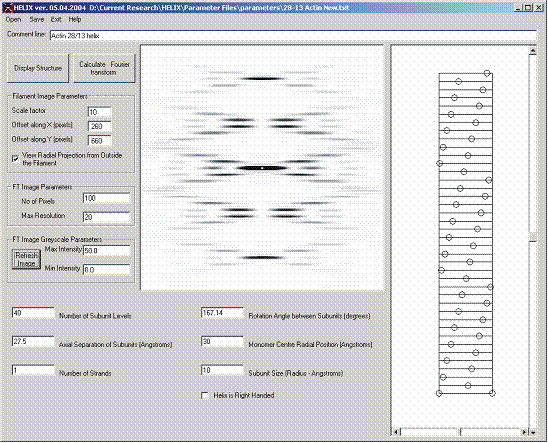Click the Scale factor input field
The width and height of the screenshot is (548, 443).
[x=100, y=112]
